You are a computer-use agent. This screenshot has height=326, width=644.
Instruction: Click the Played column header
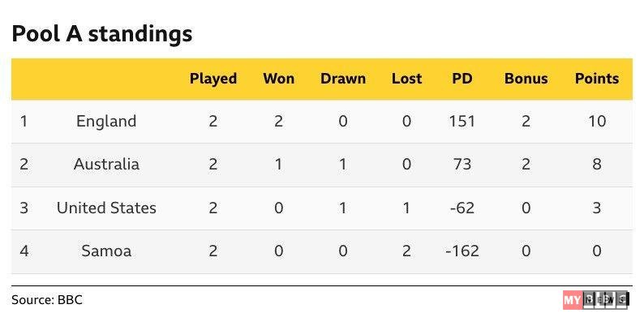coord(213,79)
